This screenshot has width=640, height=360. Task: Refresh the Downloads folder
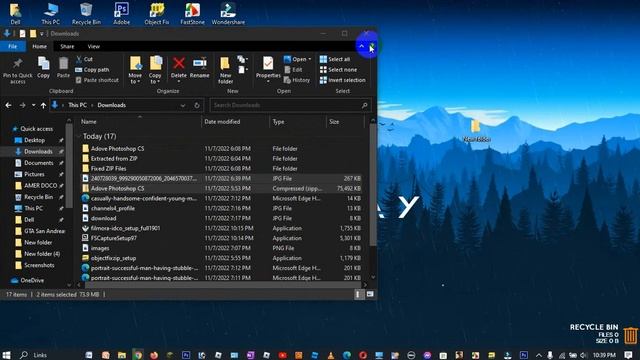click(197, 105)
